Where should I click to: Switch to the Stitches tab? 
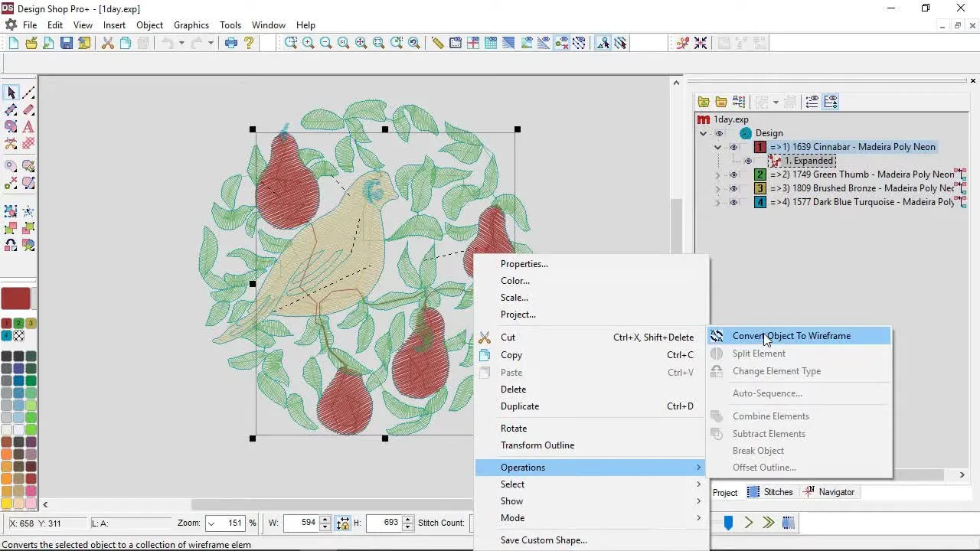(x=777, y=492)
